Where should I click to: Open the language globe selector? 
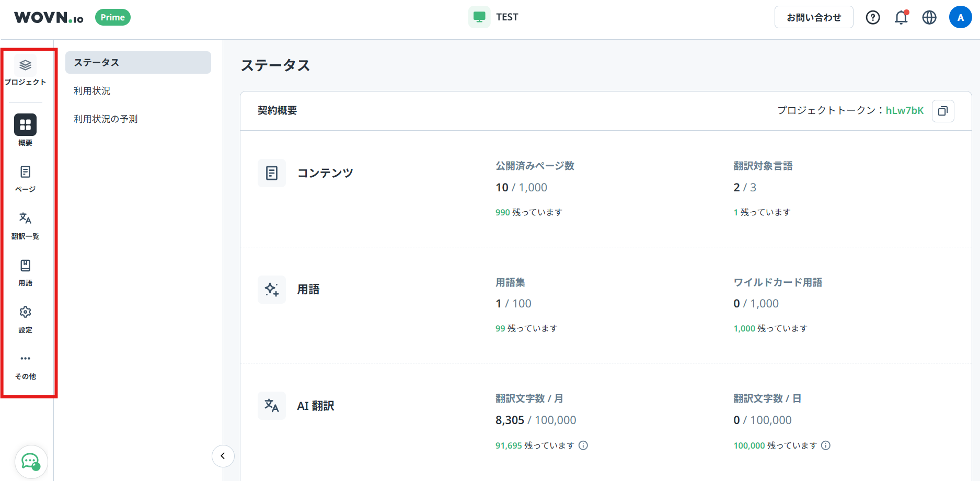[929, 18]
